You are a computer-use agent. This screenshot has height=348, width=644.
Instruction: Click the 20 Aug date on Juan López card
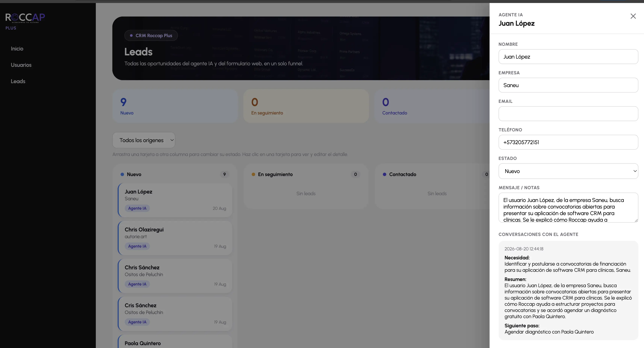tap(219, 208)
